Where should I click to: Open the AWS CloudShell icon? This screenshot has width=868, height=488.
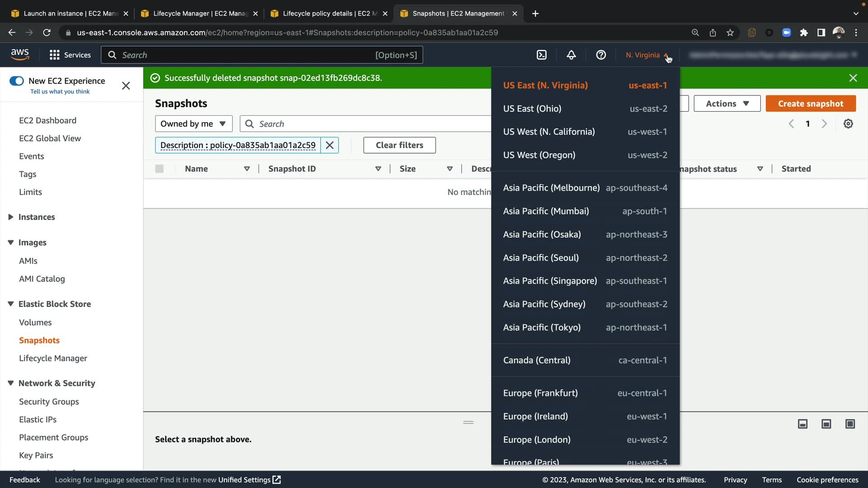point(542,55)
